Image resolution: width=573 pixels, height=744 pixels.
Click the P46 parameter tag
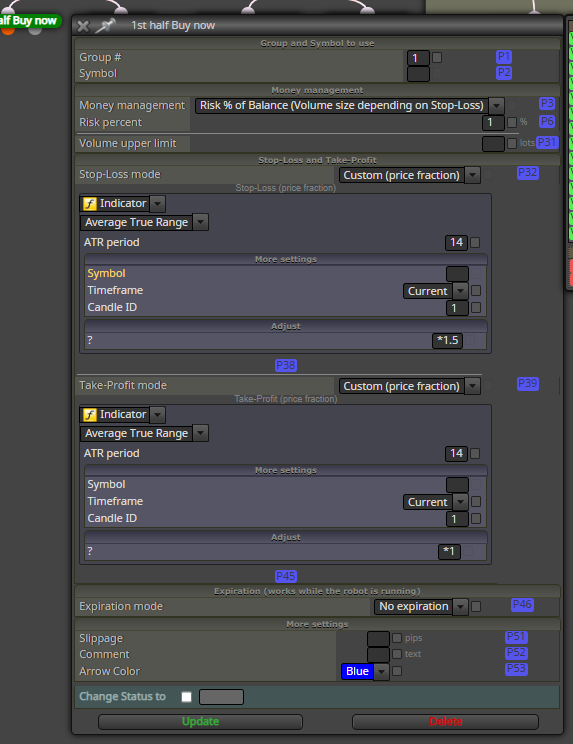point(522,605)
